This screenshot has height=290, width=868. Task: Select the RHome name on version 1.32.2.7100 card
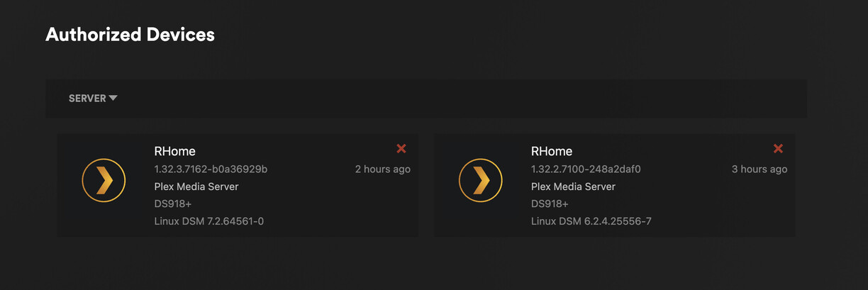pyautogui.click(x=552, y=151)
